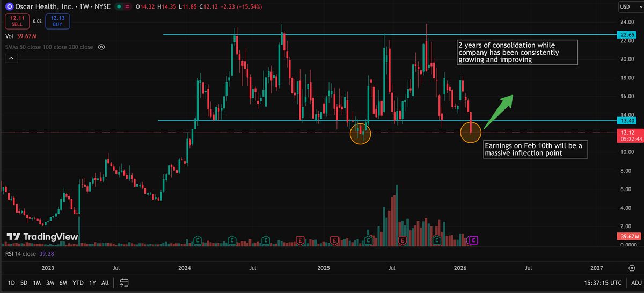Select the 1D time range
The image size is (644, 293).
click(x=11, y=282)
